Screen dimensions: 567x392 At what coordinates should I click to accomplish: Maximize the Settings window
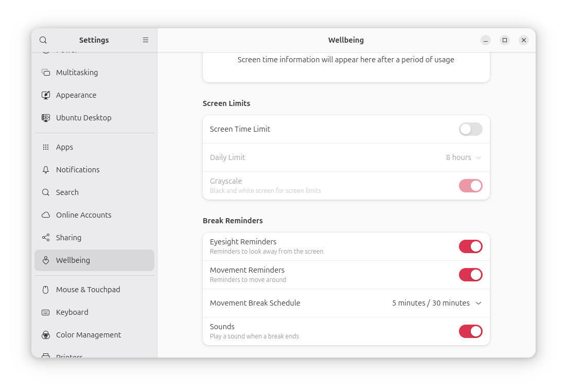click(505, 40)
